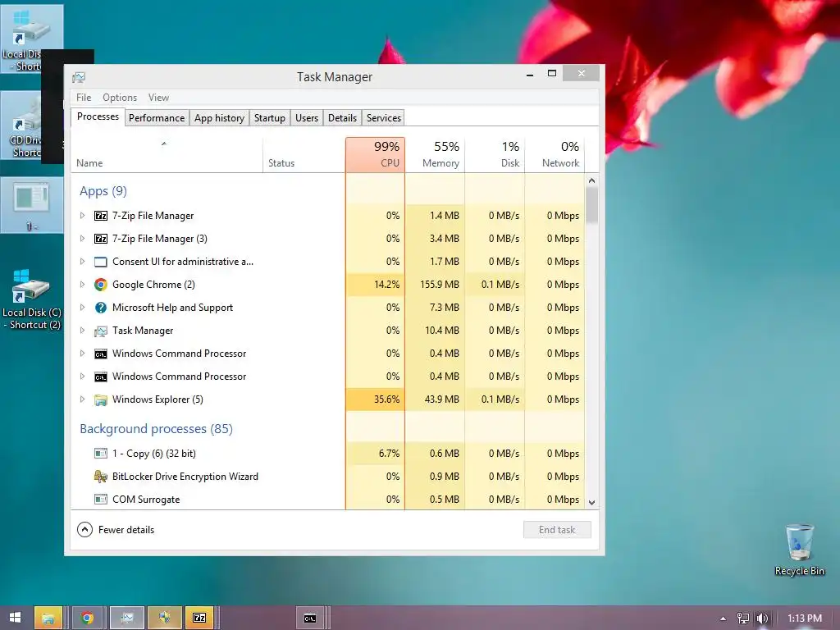Click the scrollbar down arrow

coord(591,503)
